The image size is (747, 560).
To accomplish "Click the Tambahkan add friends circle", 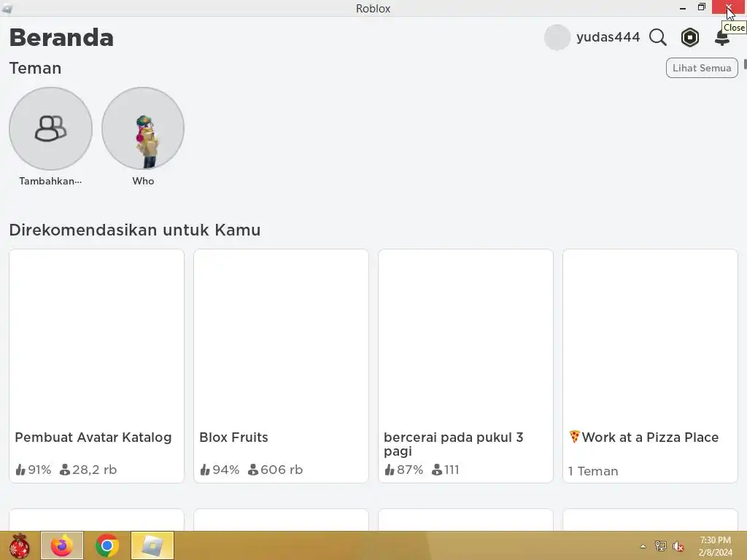I will 50,128.
